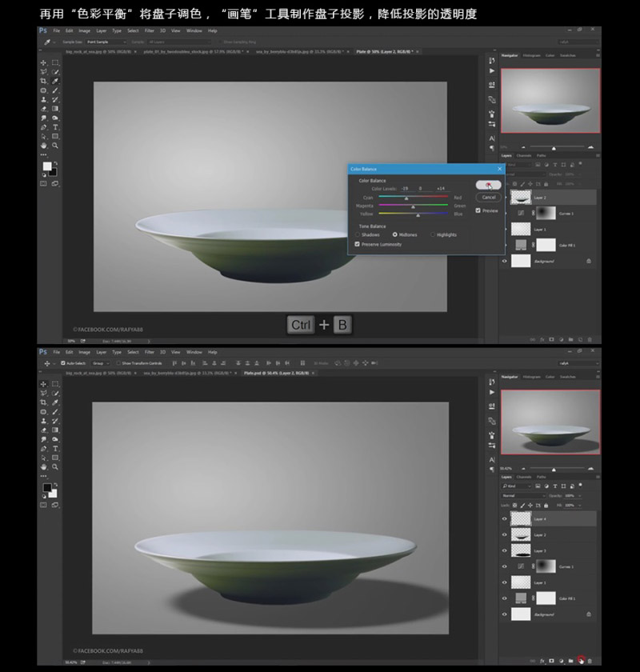This screenshot has width=640, height=672.
Task: Open the workspace dropdown in the lower window
Action: tap(578, 363)
